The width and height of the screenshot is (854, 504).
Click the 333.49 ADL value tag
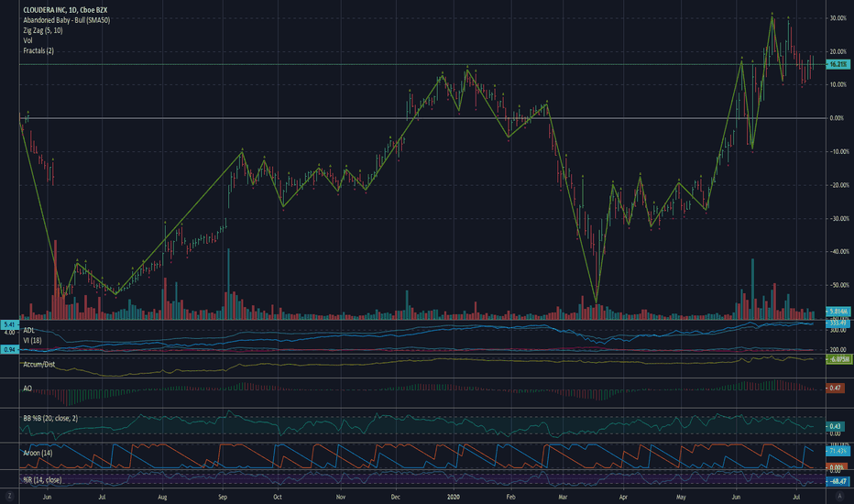click(838, 323)
